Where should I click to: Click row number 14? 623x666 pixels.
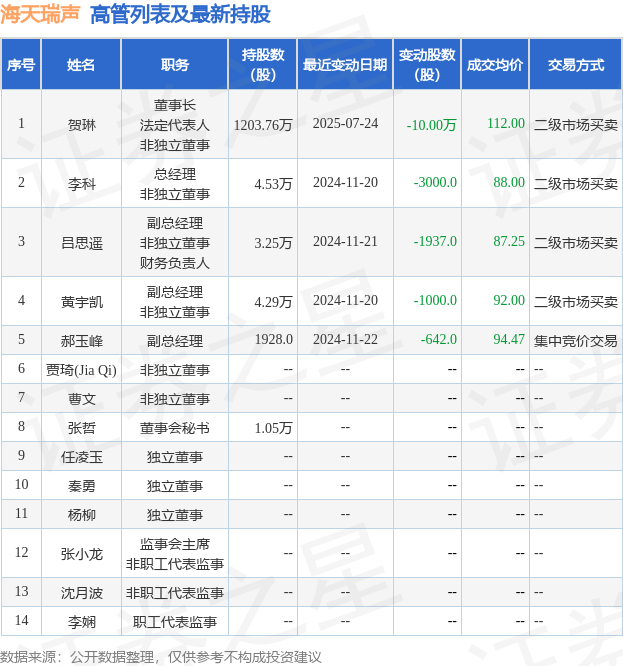(x=21, y=620)
